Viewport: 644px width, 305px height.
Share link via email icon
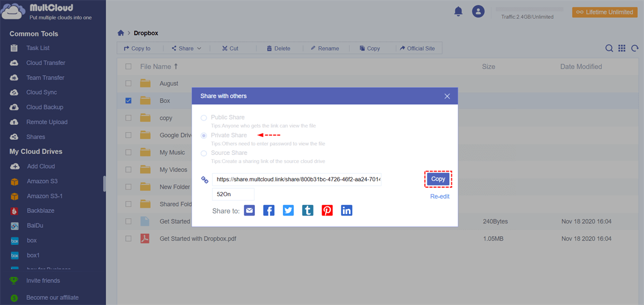(x=250, y=211)
